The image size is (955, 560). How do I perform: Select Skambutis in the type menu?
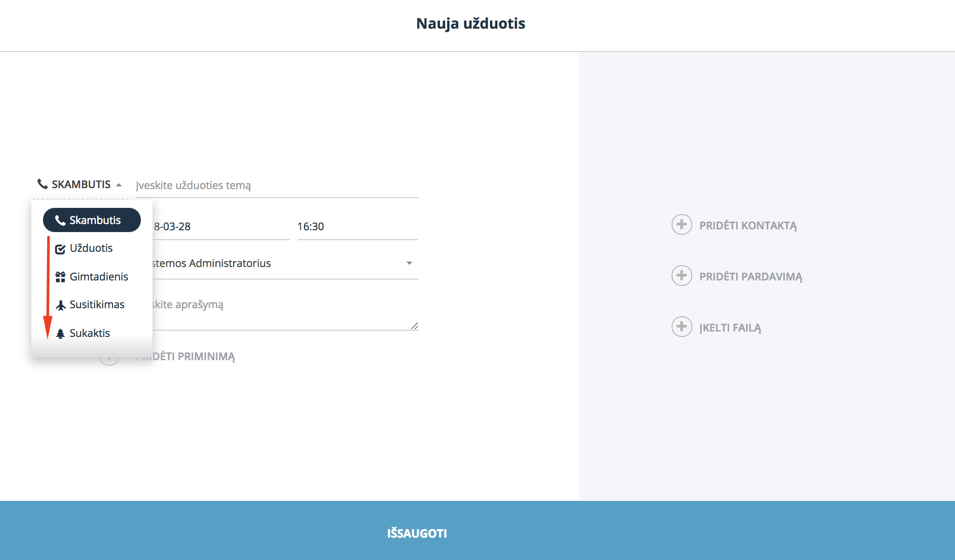(x=92, y=220)
